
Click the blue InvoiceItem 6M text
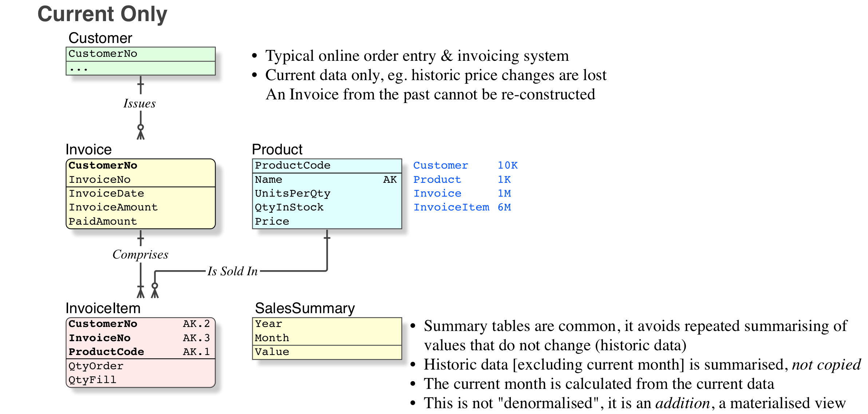click(462, 207)
